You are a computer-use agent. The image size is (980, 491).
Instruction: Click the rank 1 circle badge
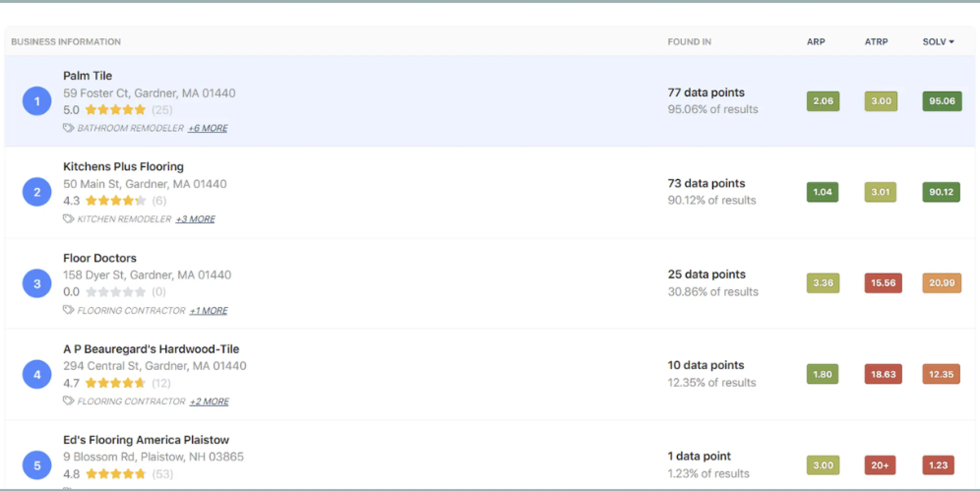(x=37, y=101)
